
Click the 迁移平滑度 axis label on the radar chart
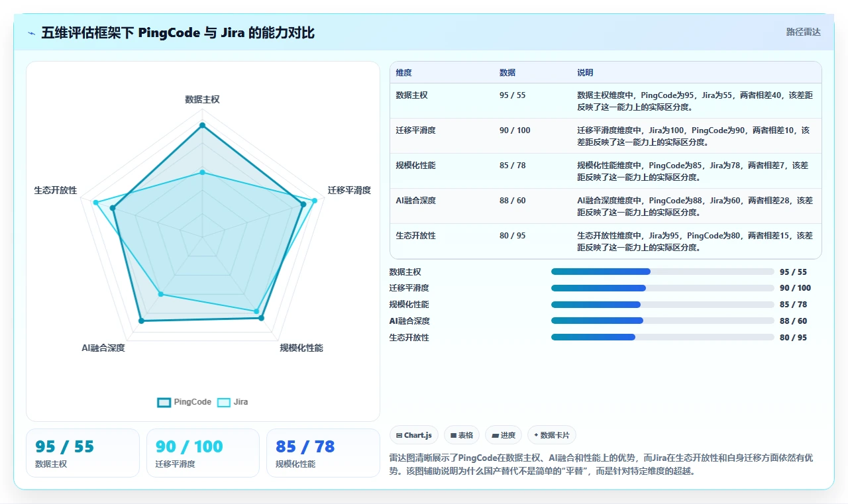click(x=349, y=190)
